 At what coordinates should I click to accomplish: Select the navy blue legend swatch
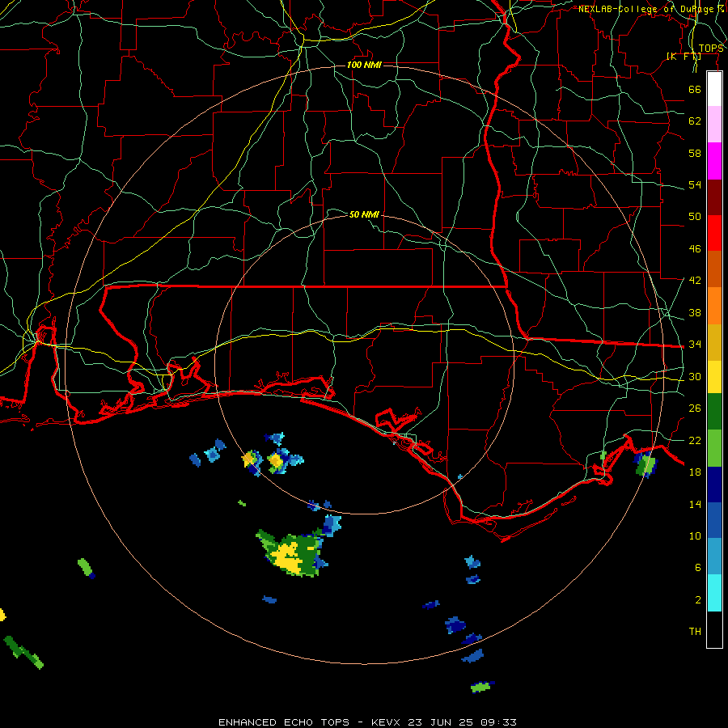pyautogui.click(x=714, y=485)
